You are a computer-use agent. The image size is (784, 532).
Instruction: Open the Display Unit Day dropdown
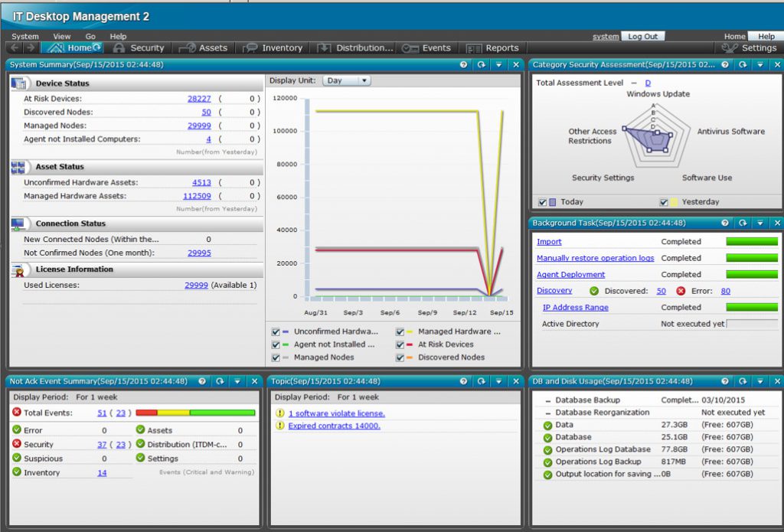(347, 80)
